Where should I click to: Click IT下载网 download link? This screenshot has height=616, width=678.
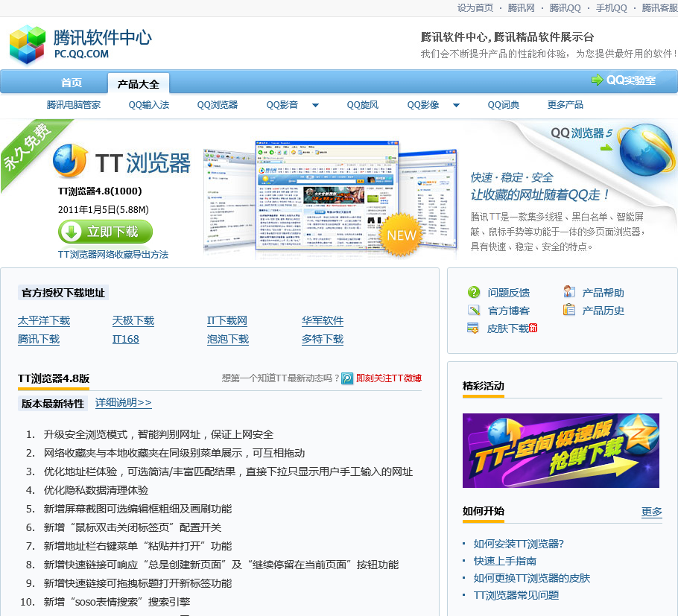(x=227, y=320)
